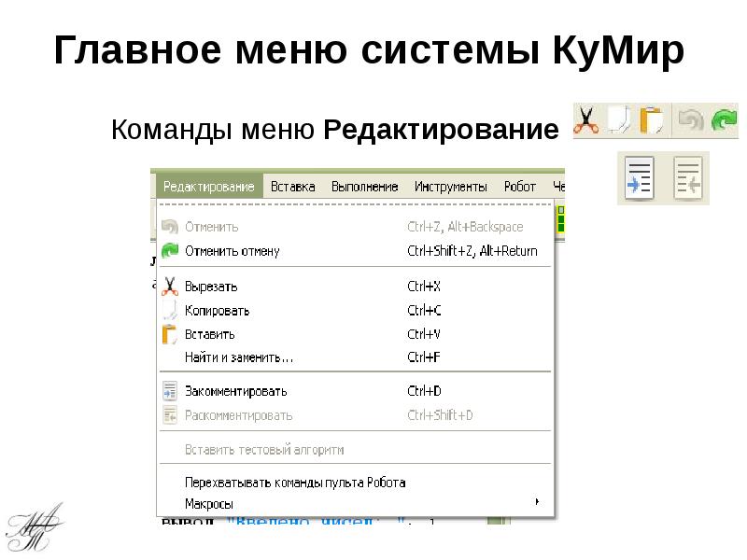Select Вставить in the menu
This screenshot has height=560, width=747.
point(356,334)
